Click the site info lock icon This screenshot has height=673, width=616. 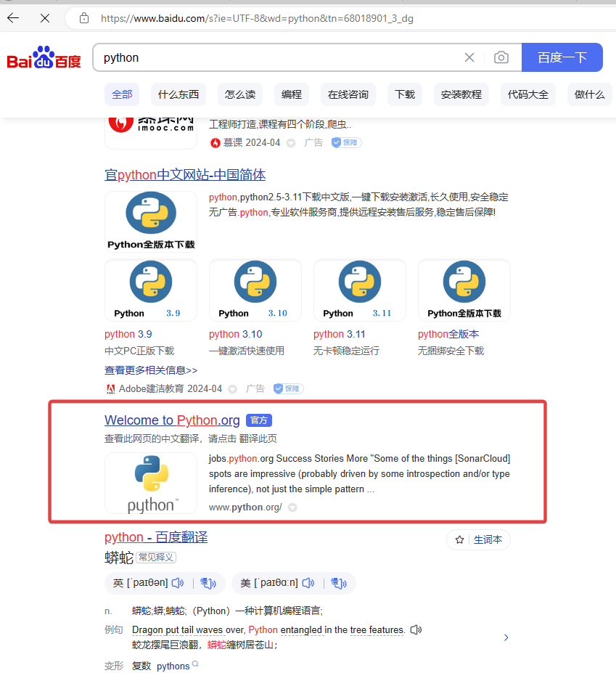(84, 18)
